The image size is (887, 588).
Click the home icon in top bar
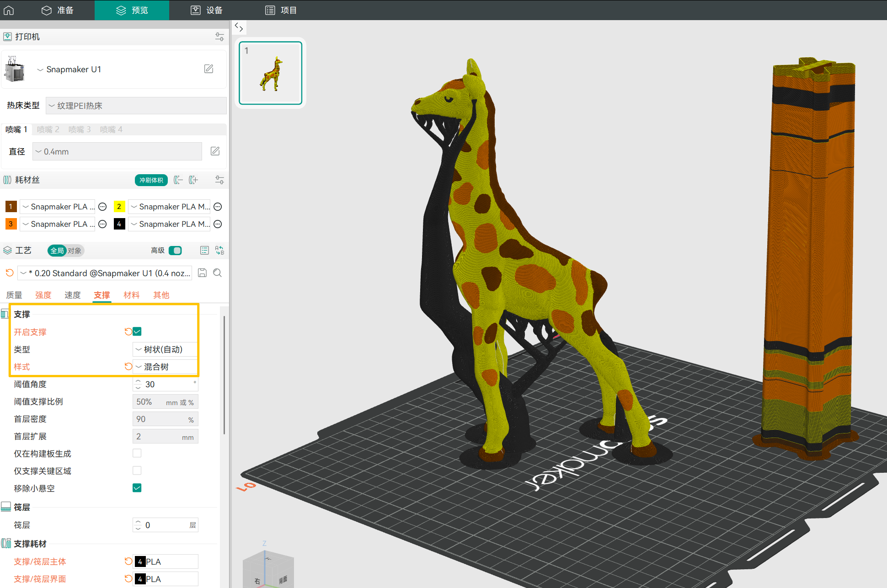coord(9,10)
